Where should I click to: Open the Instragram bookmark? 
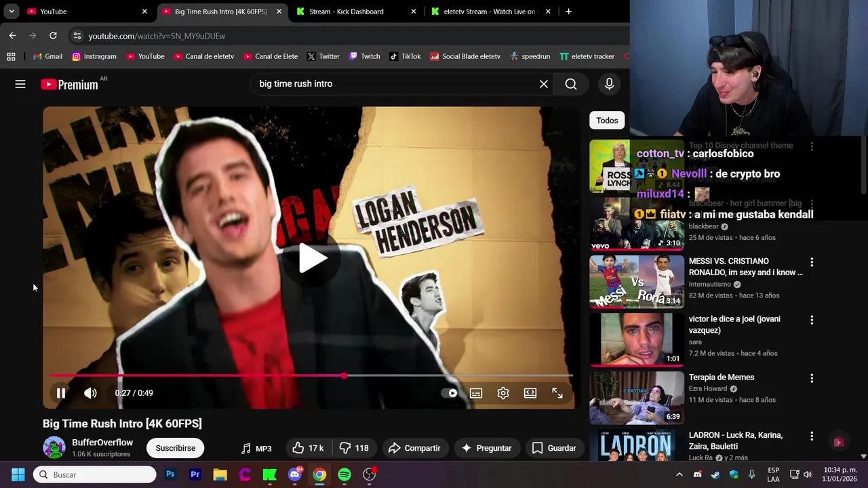[x=94, y=56]
